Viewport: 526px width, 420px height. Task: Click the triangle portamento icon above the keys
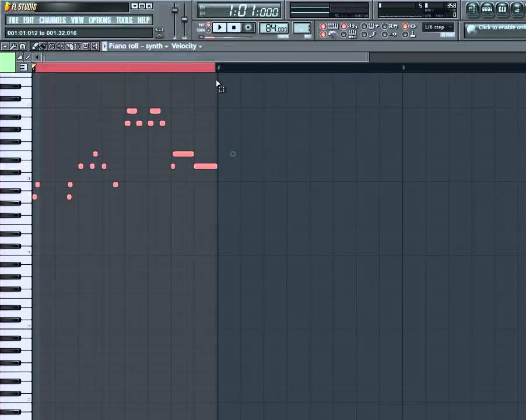click(20, 57)
